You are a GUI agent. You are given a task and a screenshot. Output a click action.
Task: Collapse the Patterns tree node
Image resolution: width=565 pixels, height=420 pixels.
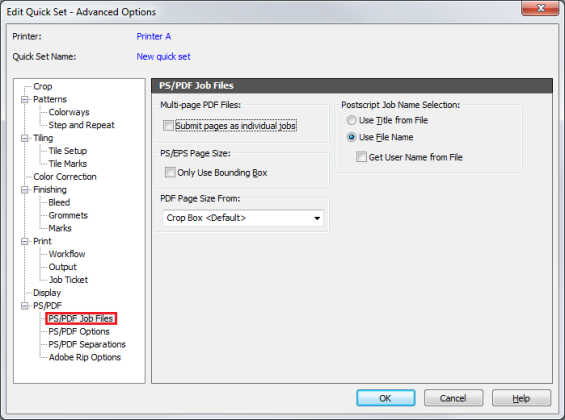click(25, 99)
